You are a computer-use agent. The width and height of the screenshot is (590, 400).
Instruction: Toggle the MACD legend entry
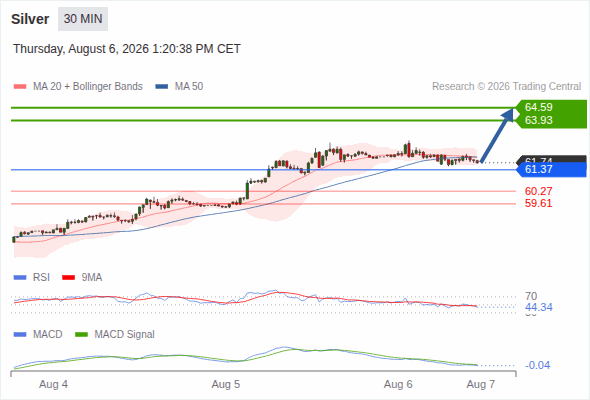pos(38,334)
